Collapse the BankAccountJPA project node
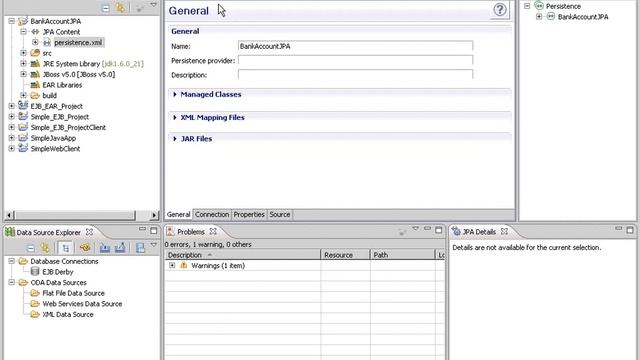The image size is (640, 360). [11, 21]
